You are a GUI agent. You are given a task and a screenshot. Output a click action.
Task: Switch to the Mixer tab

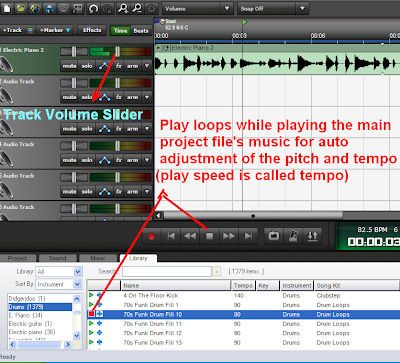pos(98,258)
